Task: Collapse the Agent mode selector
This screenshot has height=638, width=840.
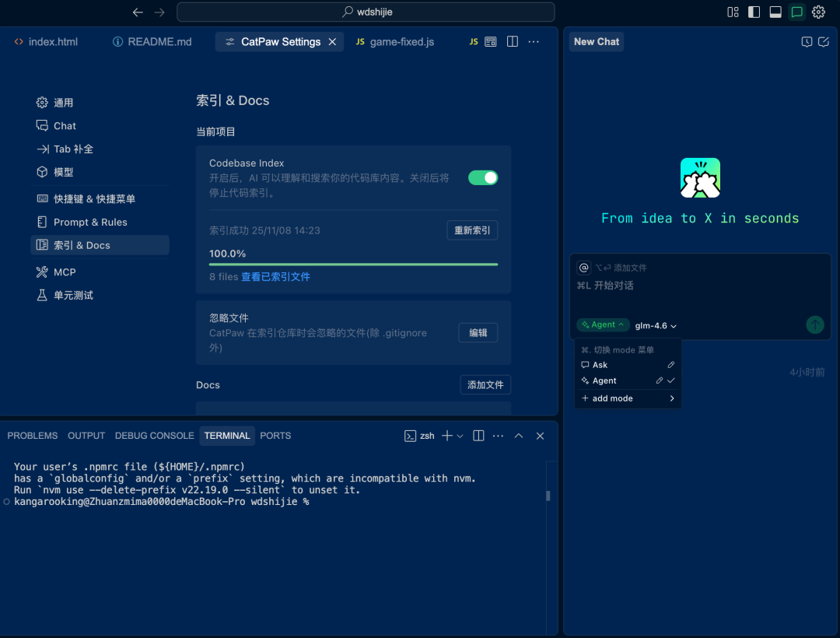Action: pos(602,325)
